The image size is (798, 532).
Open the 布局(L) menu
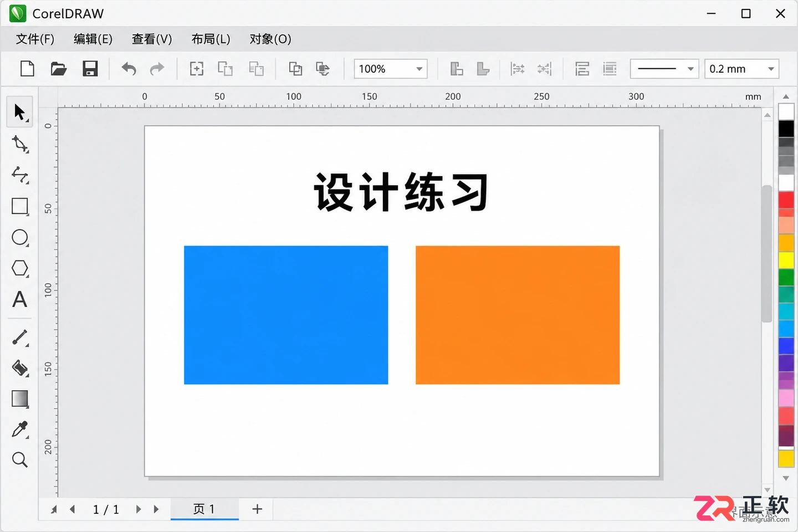point(211,39)
